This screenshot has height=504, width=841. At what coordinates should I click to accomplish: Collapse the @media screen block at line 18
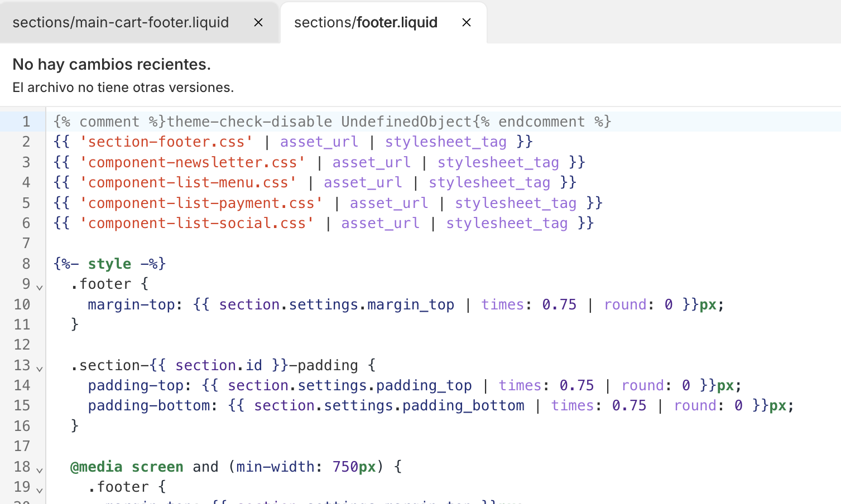pos(40,470)
